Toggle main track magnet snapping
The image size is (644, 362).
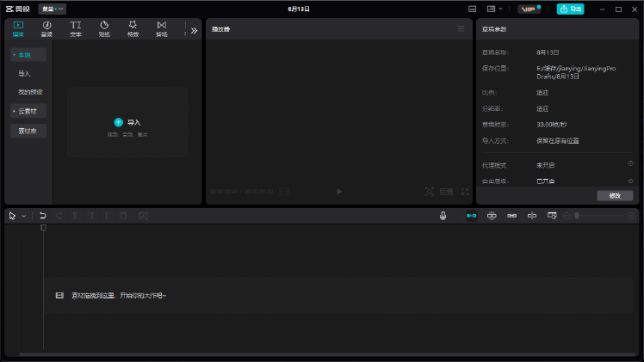(471, 216)
